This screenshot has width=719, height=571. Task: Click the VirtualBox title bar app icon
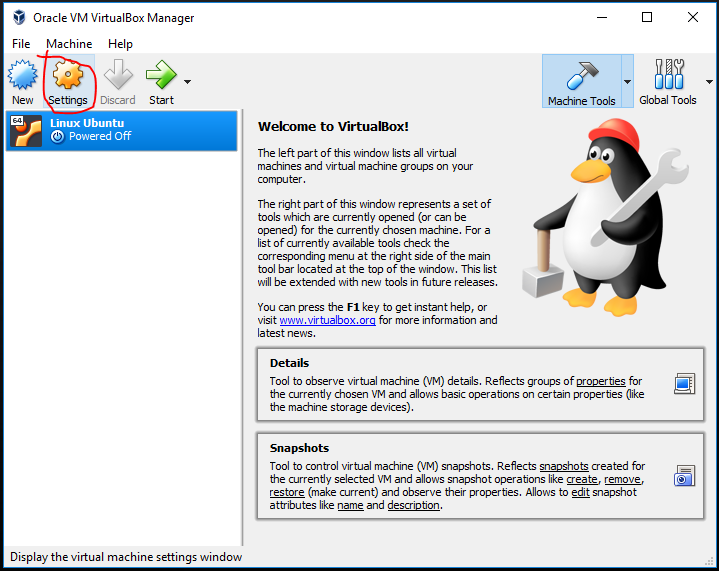(19, 17)
